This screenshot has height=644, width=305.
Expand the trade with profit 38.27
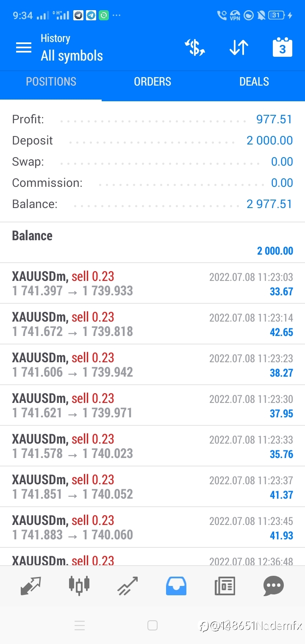point(152,365)
